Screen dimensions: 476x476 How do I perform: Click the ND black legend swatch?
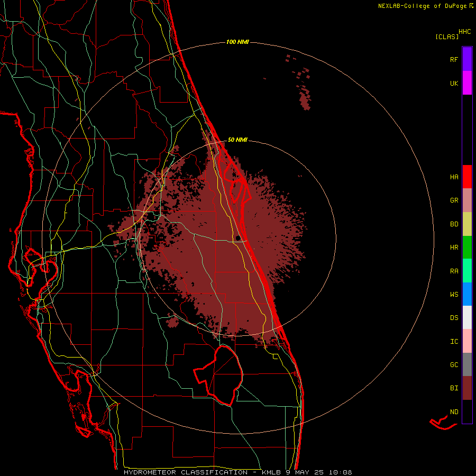(467, 411)
